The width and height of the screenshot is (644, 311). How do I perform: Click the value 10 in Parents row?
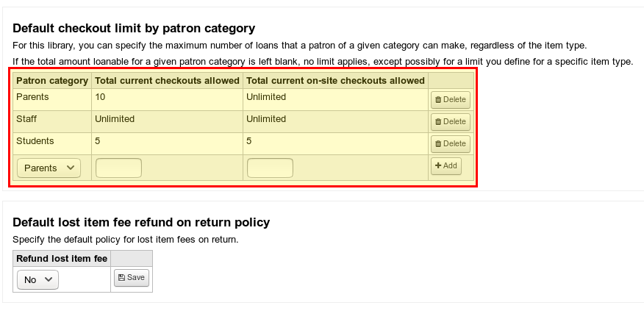click(100, 97)
